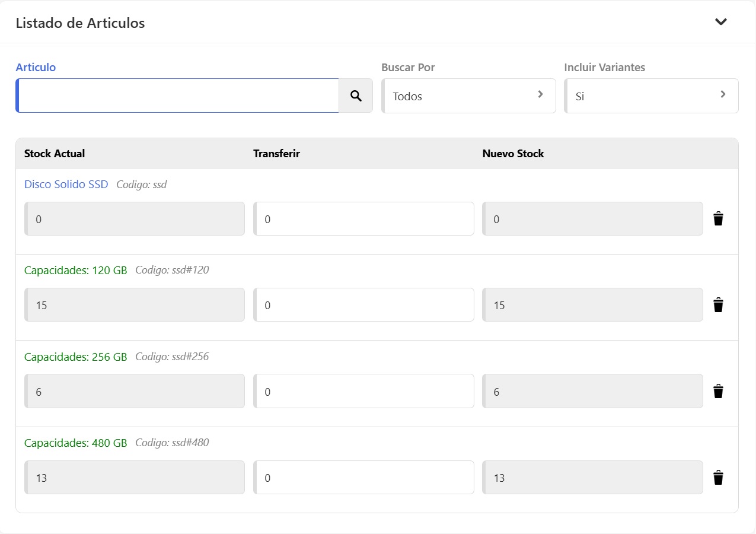Click the Stock Actual column header
Image resolution: width=756 pixels, height=534 pixels.
click(x=55, y=154)
